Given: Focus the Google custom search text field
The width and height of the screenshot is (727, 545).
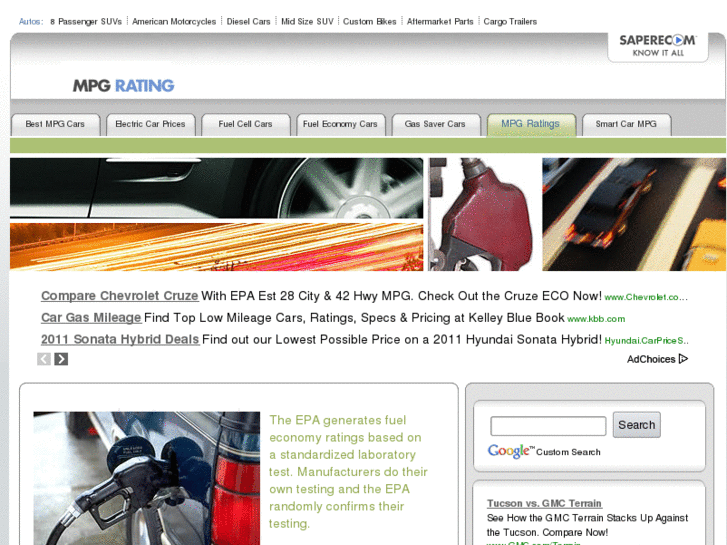Looking at the screenshot, I should [x=548, y=426].
